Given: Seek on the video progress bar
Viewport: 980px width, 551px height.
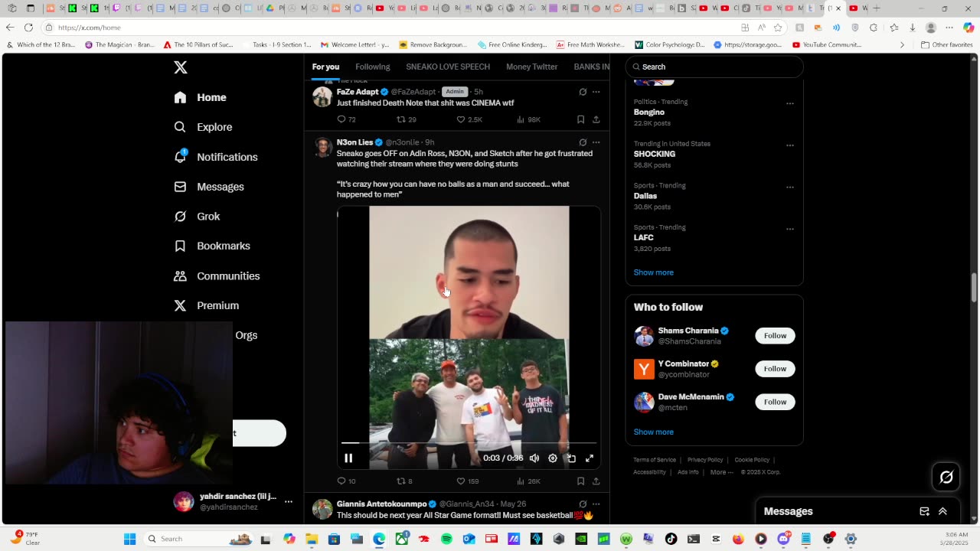Looking at the screenshot, I should click(x=469, y=442).
